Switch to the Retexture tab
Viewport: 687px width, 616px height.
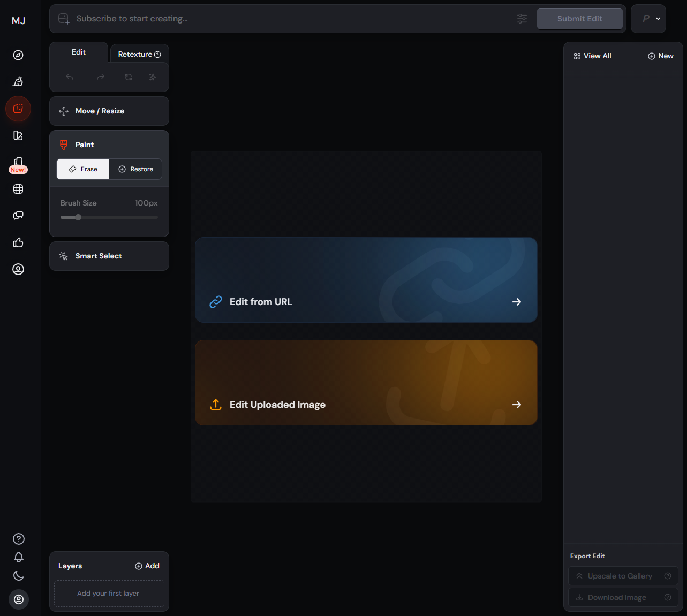click(x=135, y=54)
